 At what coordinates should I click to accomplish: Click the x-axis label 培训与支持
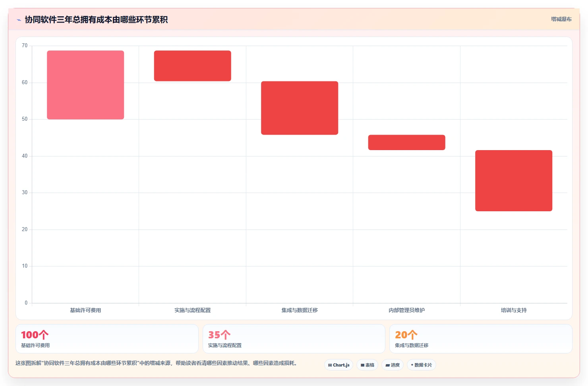point(514,310)
